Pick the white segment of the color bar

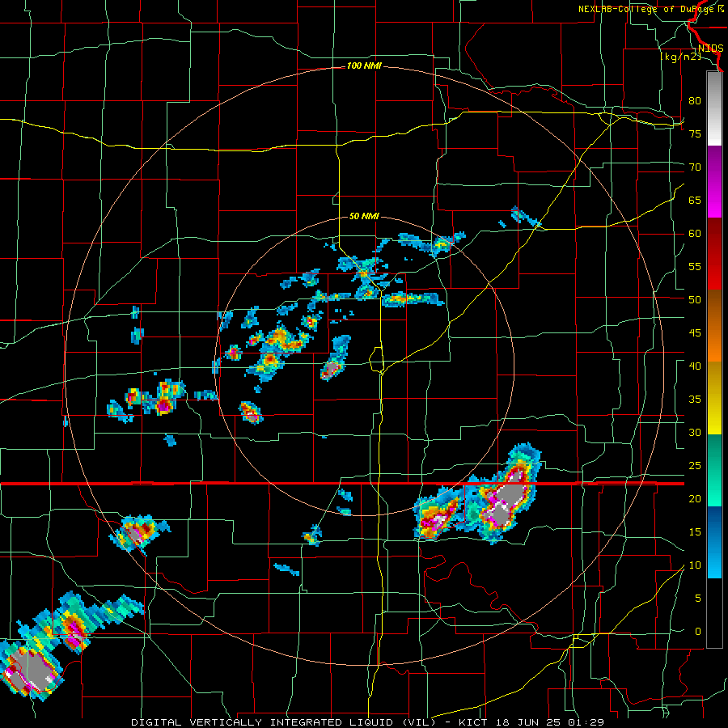point(714,131)
